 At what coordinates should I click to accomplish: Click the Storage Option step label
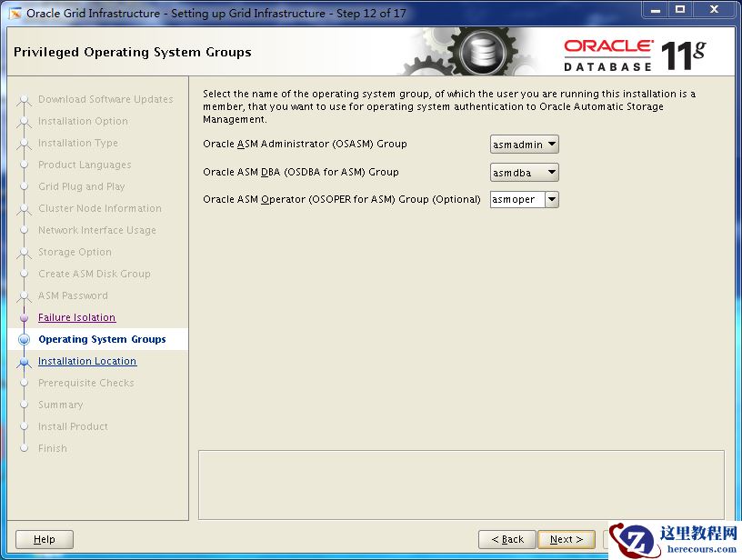pyautogui.click(x=75, y=252)
